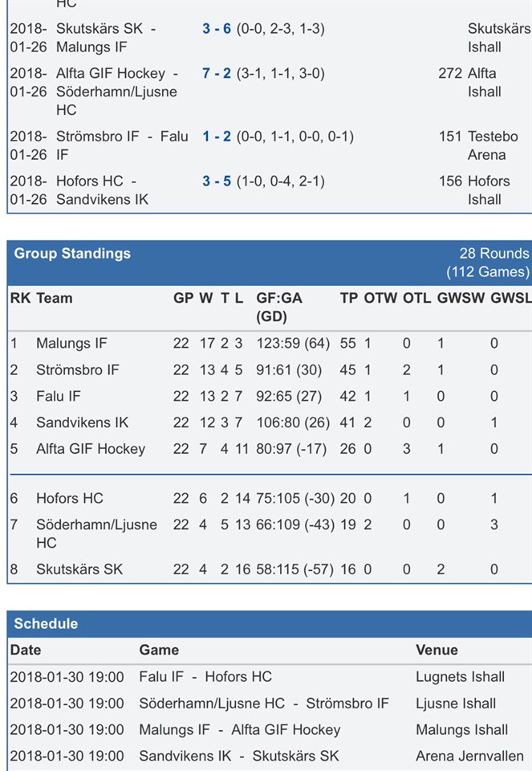Click the Schedule section header
The image size is (532, 771).
tap(46, 624)
